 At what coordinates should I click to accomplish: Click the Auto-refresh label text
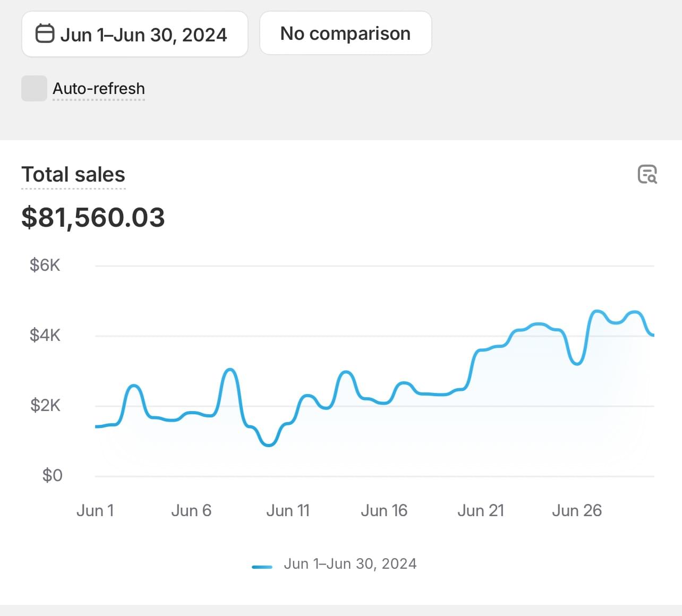click(x=99, y=89)
